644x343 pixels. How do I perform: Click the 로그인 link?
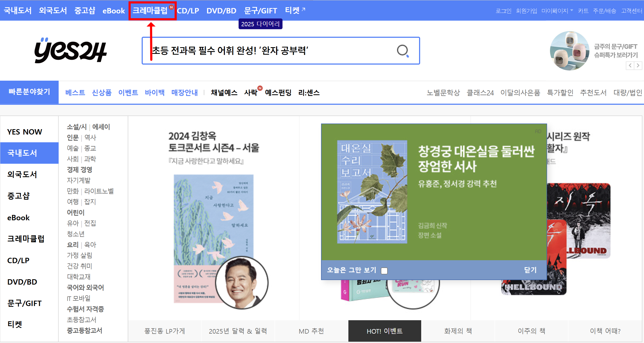tap(503, 11)
